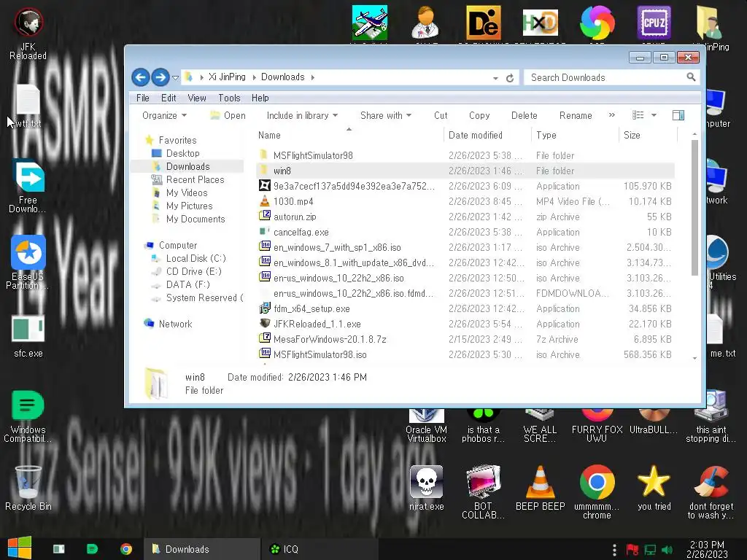Image resolution: width=747 pixels, height=560 pixels.
Task: Open the Windows Start button
Action: coord(20,548)
